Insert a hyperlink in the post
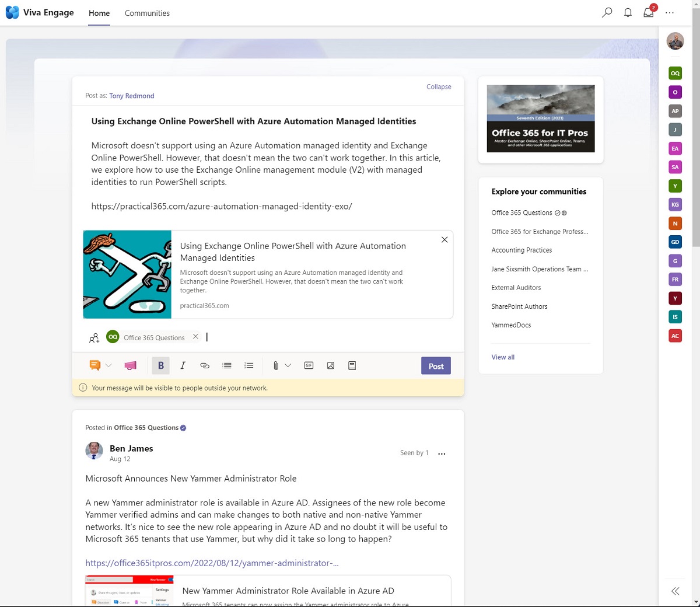The image size is (700, 607). [x=205, y=365]
